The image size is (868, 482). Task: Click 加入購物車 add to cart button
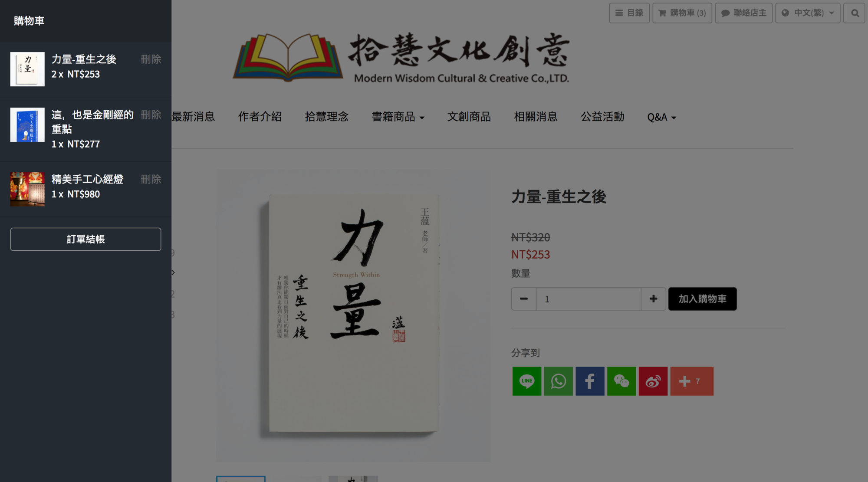click(x=702, y=299)
